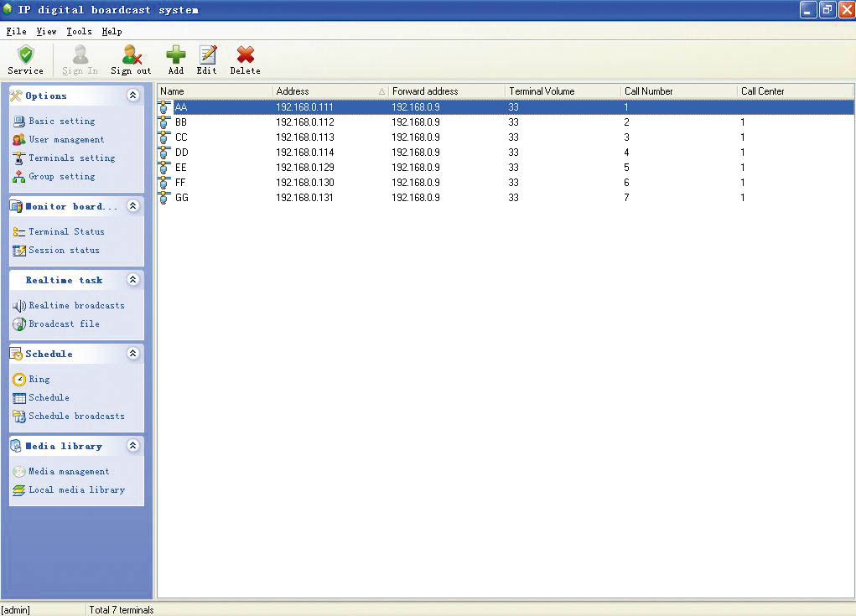Collapse the Realtime task panel
The height and width of the screenshot is (616, 856).
pyautogui.click(x=132, y=280)
